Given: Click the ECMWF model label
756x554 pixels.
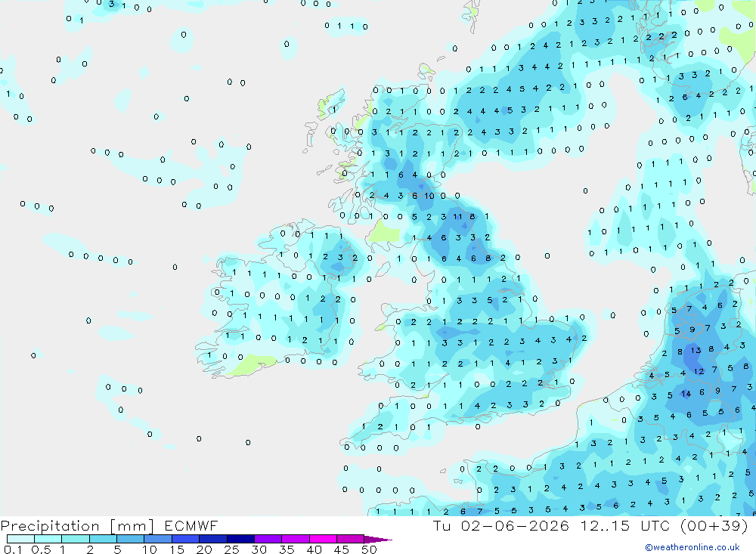Looking at the screenshot, I should point(191,526).
